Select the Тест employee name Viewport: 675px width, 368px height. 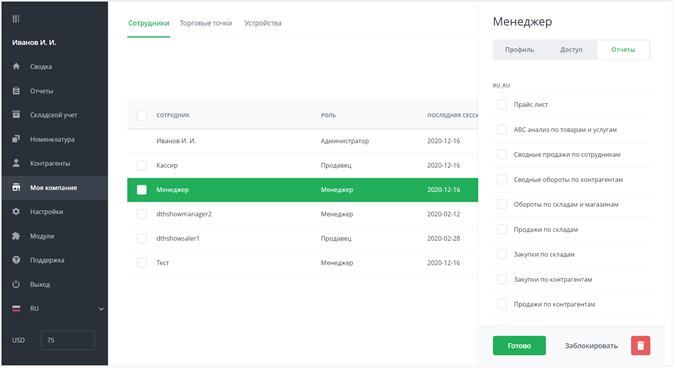pyautogui.click(x=163, y=263)
